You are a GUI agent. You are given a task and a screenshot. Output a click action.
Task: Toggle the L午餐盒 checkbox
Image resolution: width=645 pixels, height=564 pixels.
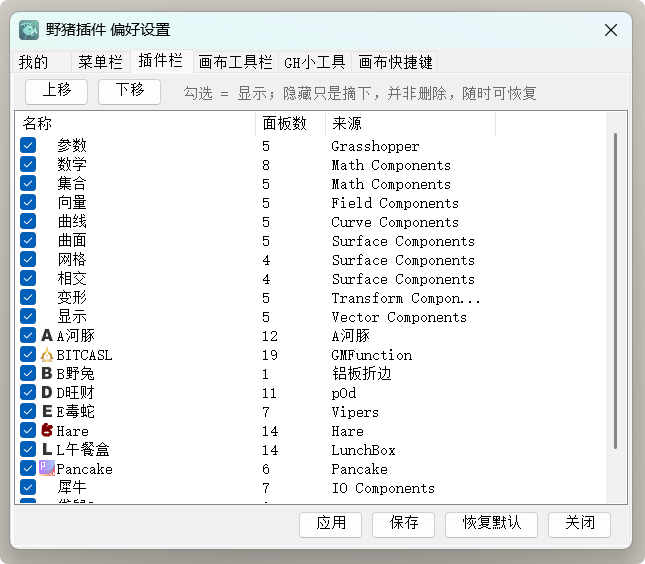click(x=28, y=449)
